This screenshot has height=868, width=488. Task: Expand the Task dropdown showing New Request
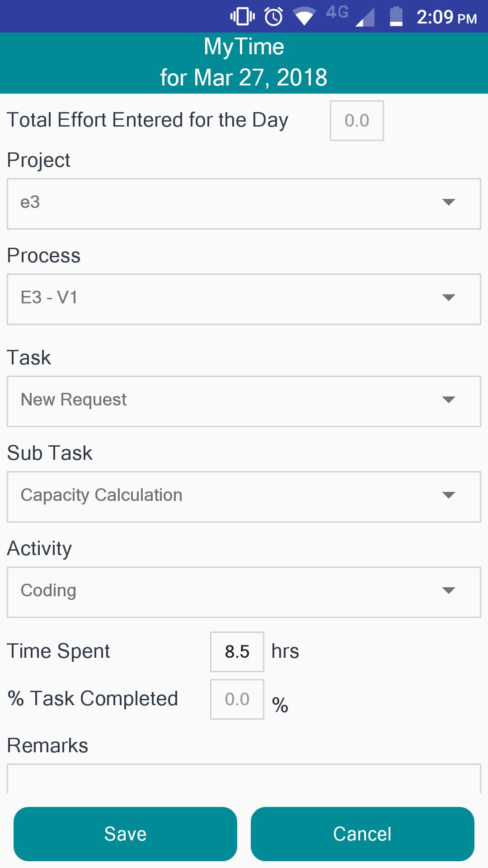click(x=244, y=401)
